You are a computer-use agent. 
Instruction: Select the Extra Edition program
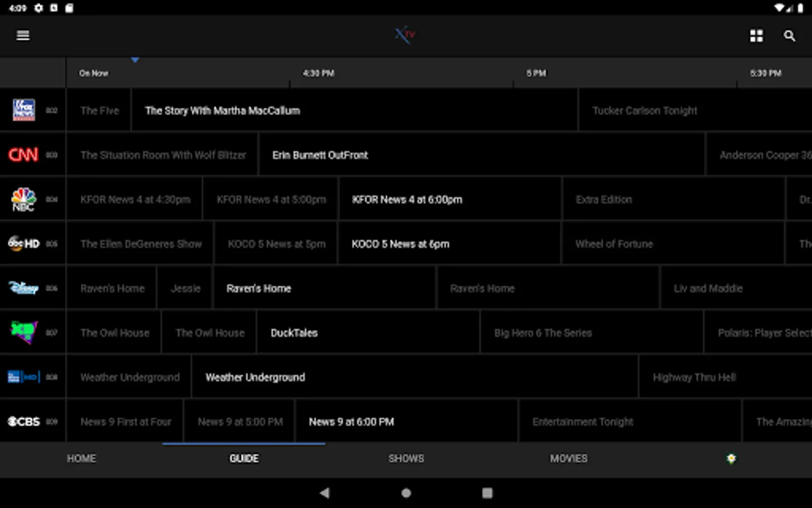coord(673,199)
